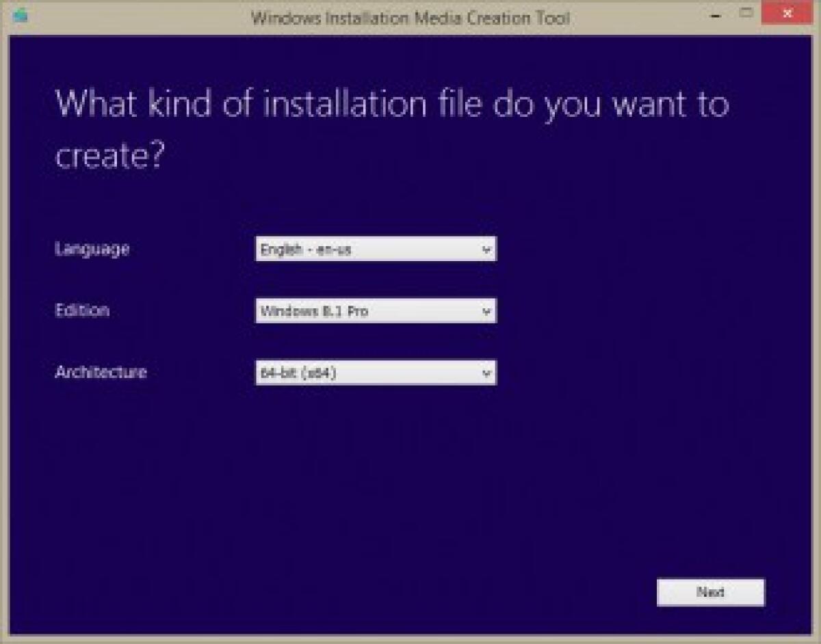Click the Edition dropdown chevron arrow

pos(486,311)
